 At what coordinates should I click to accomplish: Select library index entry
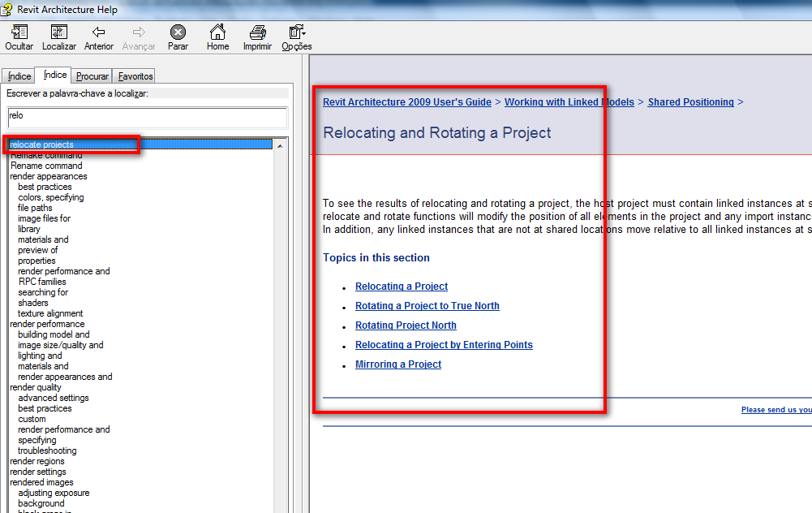point(29,229)
